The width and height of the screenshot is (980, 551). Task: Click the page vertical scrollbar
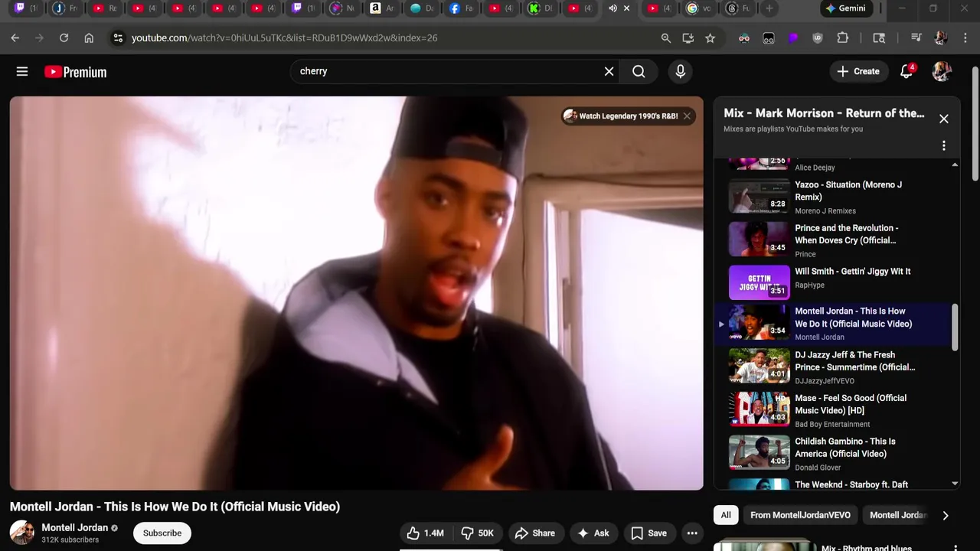point(975,124)
